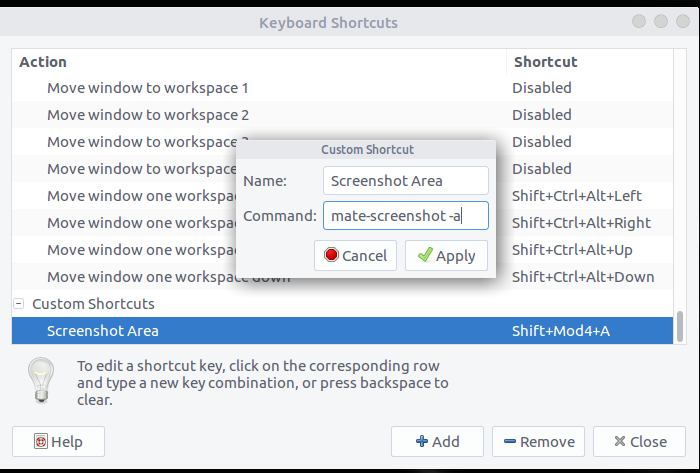Click the lightbulb hint icon
700x473 pixels.
point(41,380)
